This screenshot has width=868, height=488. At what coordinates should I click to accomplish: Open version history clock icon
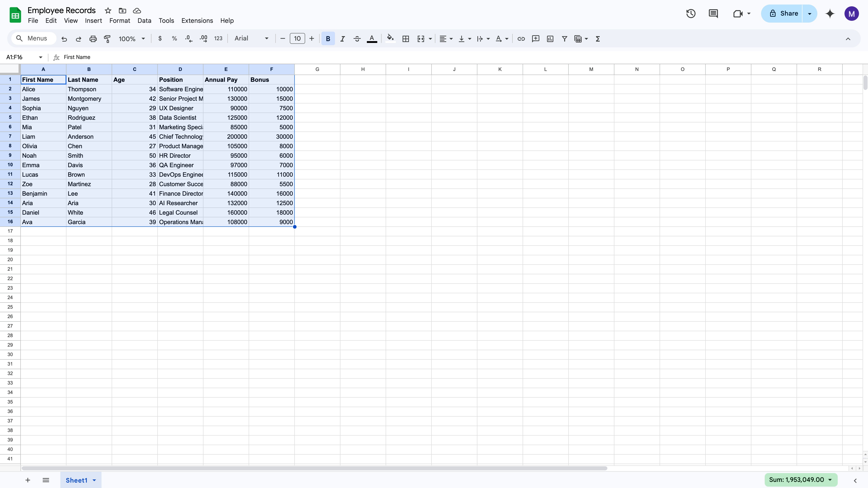(x=691, y=14)
